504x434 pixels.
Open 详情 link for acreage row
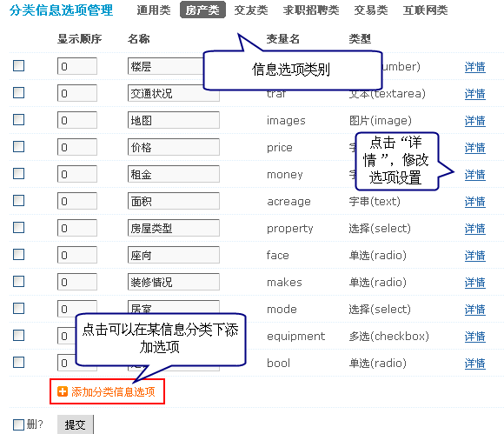click(x=474, y=202)
